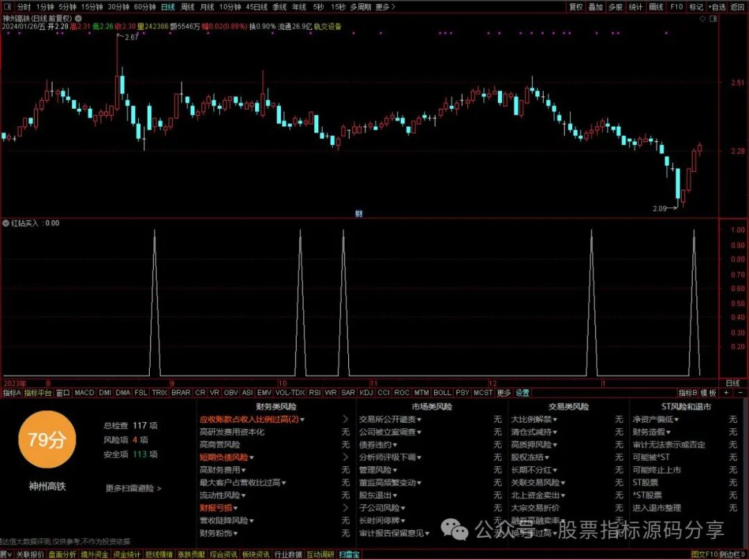This screenshot has height=560, width=749.
Task: Switch to the 扫雷宝 bottom tab
Action: pyautogui.click(x=349, y=554)
